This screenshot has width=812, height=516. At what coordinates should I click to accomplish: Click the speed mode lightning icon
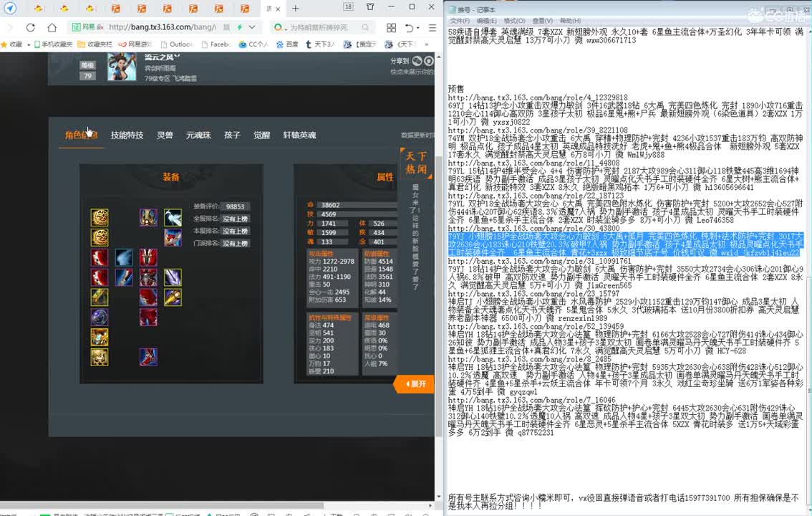click(239, 27)
